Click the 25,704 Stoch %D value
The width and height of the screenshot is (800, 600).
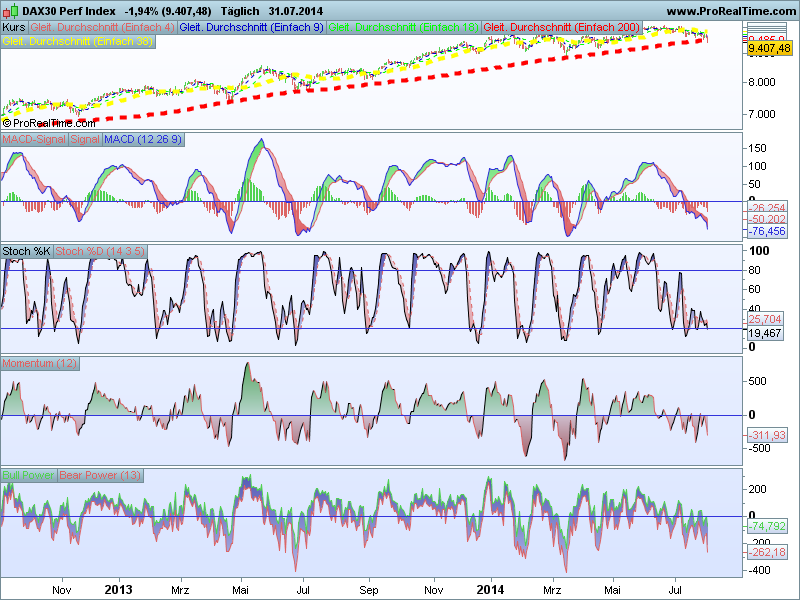click(765, 319)
